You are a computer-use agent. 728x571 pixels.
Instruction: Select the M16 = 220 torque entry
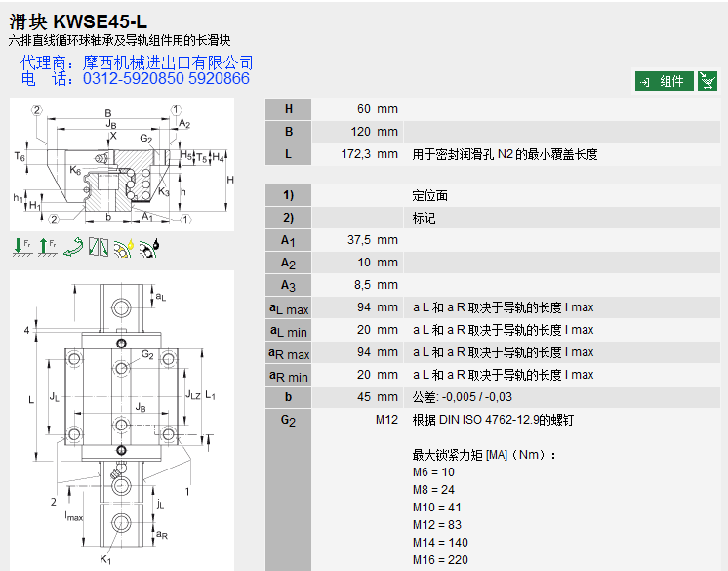(x=440, y=560)
